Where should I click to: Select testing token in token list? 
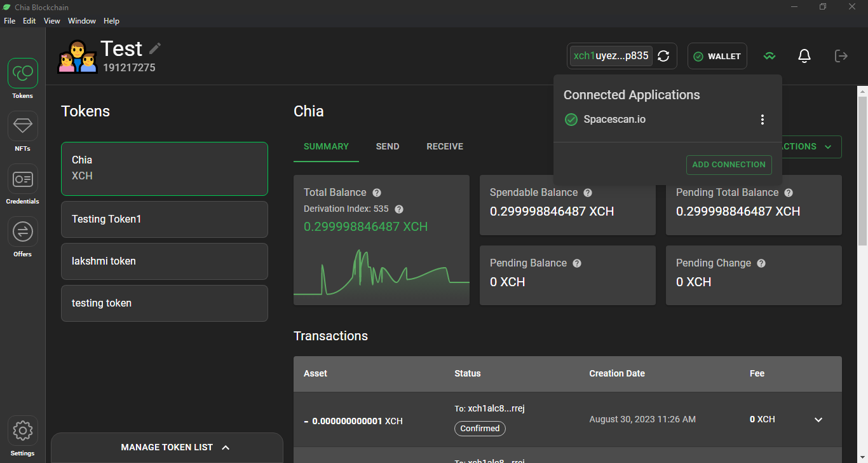(x=165, y=303)
